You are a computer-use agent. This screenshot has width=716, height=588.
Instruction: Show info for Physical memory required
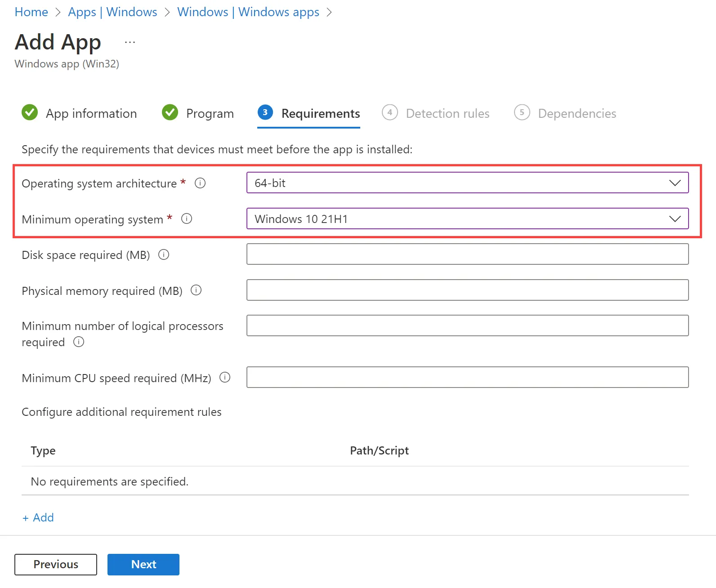pos(196,290)
